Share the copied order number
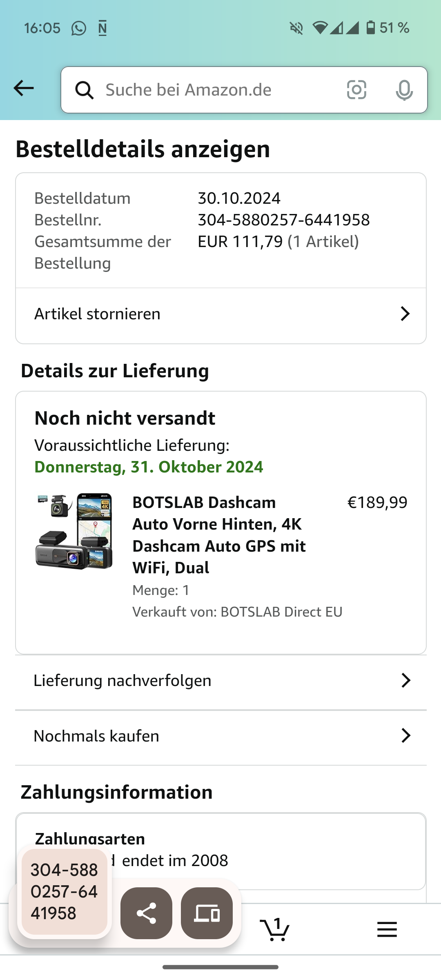Viewport: 441px width, 980px height. coord(146,913)
